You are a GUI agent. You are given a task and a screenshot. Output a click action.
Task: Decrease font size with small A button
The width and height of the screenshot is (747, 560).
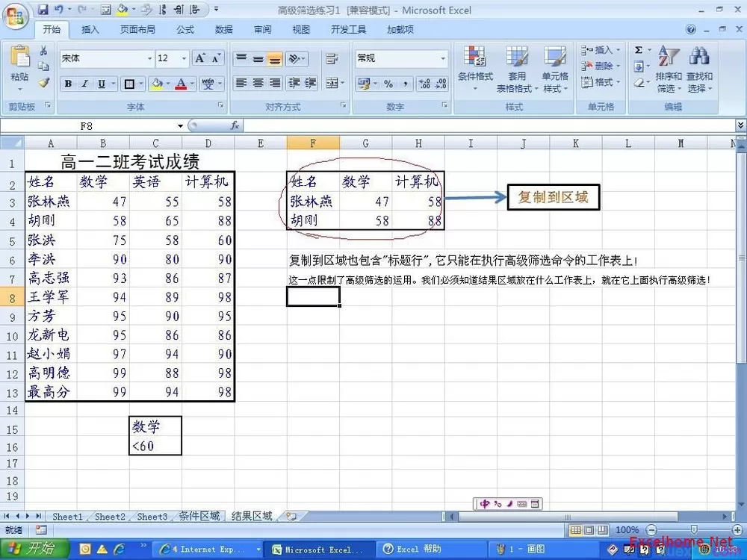(x=216, y=58)
